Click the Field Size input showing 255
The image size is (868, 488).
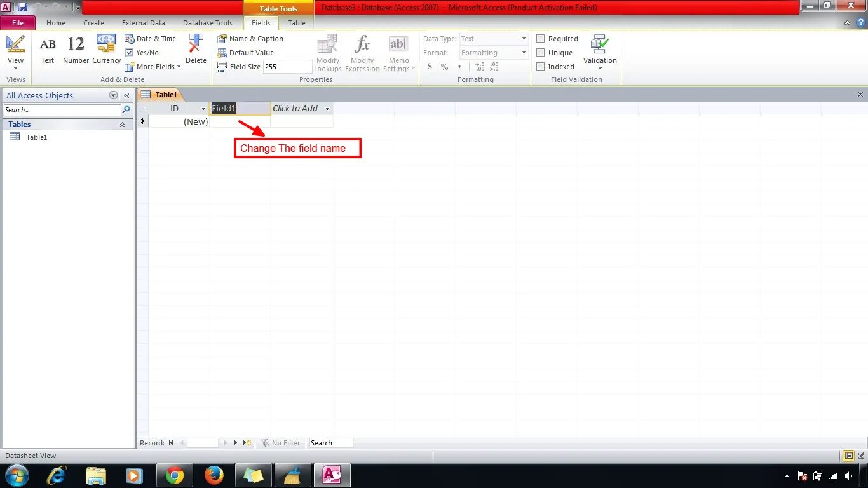(287, 66)
